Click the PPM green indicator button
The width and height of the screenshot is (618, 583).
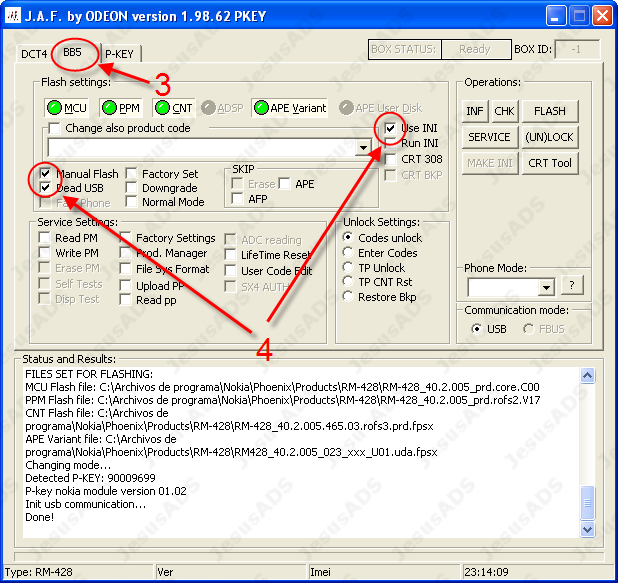point(121,108)
